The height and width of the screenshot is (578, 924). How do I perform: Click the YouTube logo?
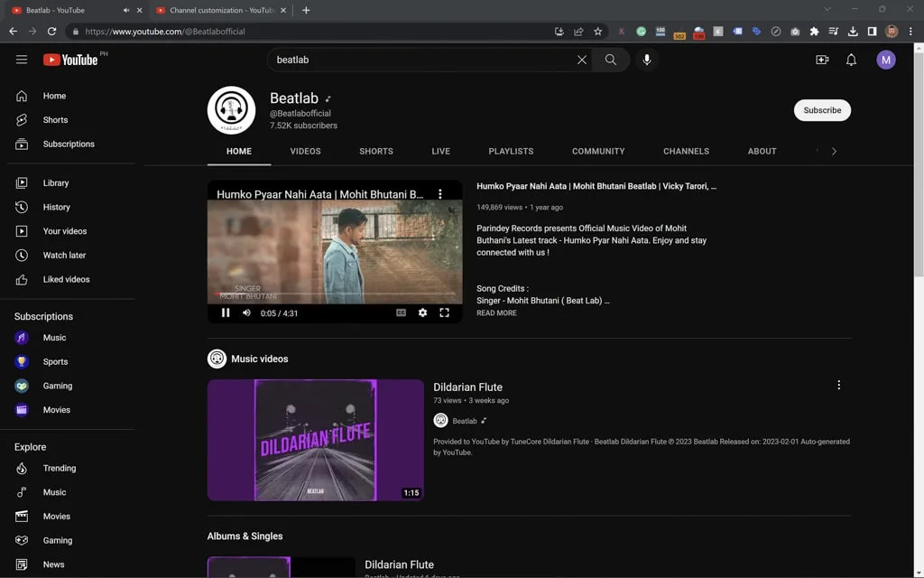point(71,60)
